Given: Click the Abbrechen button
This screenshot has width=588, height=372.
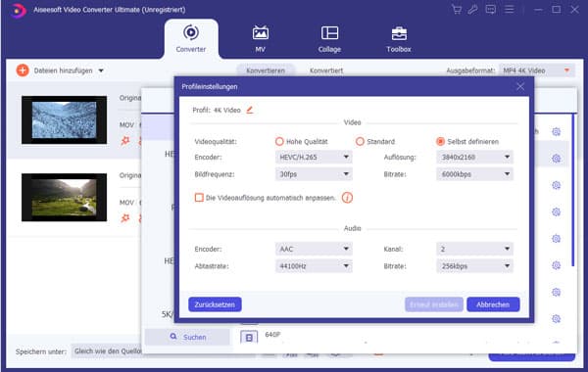Looking at the screenshot, I should (x=493, y=304).
